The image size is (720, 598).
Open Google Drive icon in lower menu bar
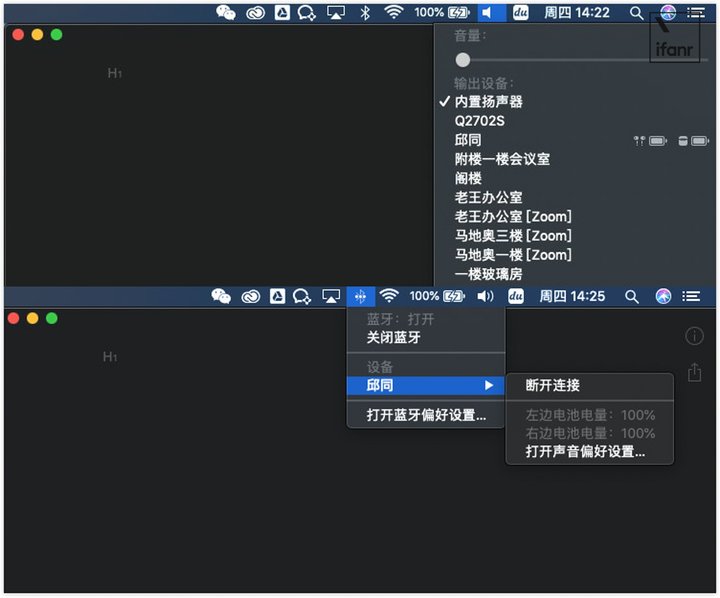click(277, 296)
